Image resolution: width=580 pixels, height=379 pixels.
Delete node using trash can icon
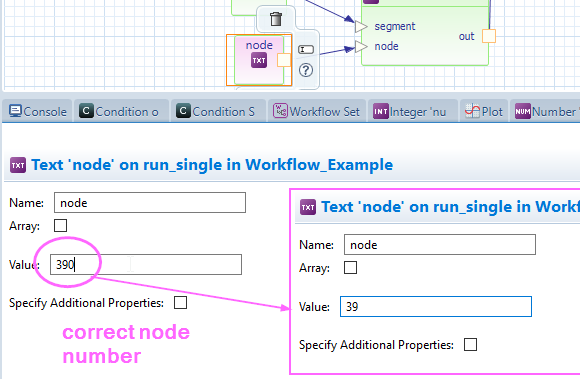pyautogui.click(x=276, y=19)
